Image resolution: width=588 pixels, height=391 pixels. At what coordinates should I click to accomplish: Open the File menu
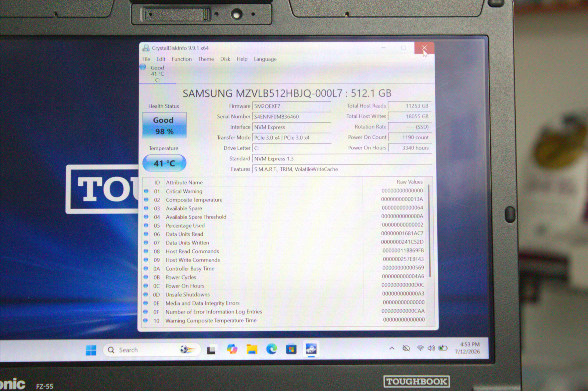click(x=146, y=59)
